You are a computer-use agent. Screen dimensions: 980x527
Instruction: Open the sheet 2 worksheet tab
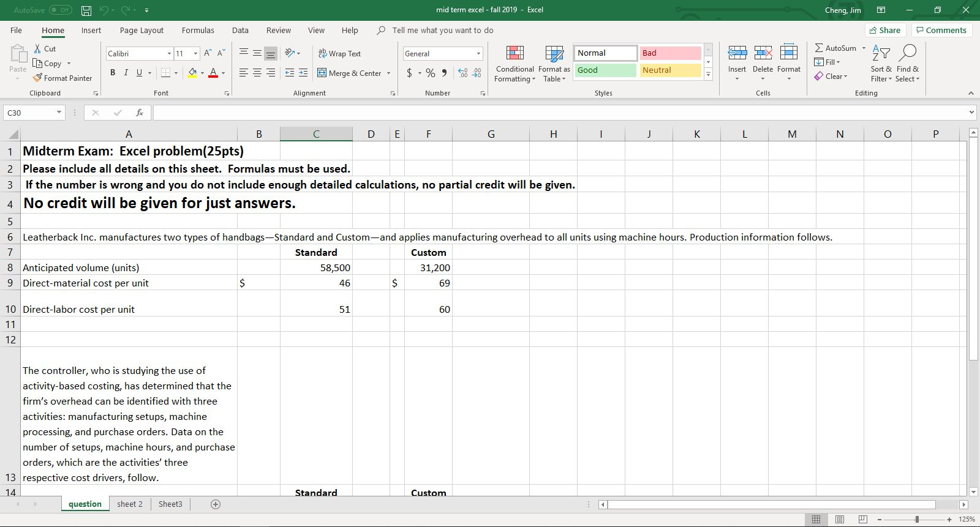click(129, 504)
